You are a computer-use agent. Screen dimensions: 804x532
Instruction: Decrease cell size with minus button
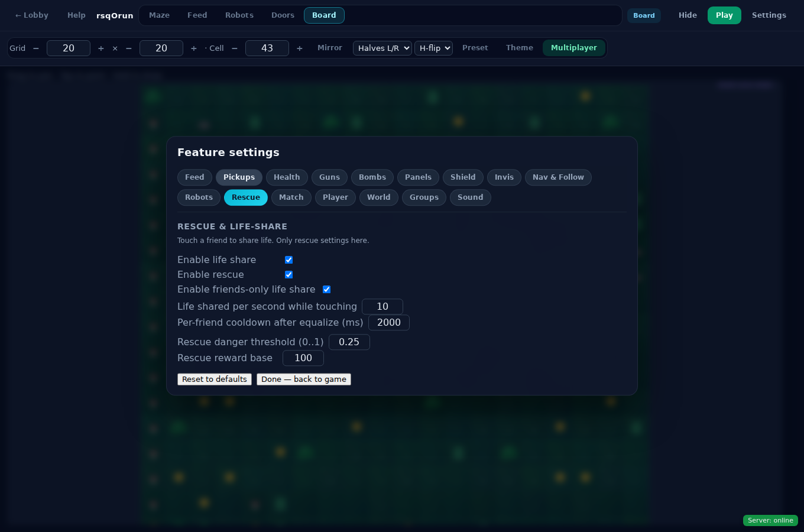tap(235, 48)
